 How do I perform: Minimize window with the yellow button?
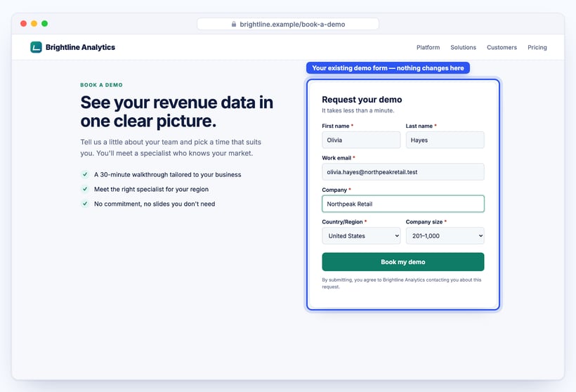[34, 23]
